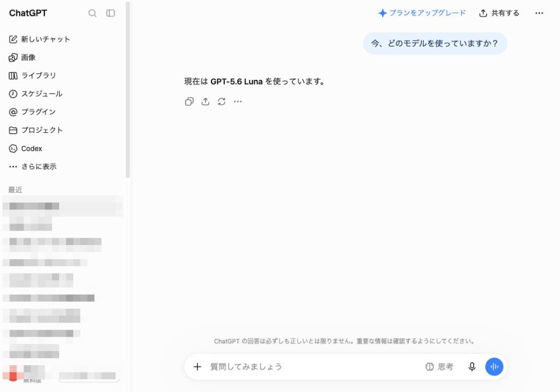Click the sidebar vertical scrollbar
The image size is (560, 392).
coord(127,89)
